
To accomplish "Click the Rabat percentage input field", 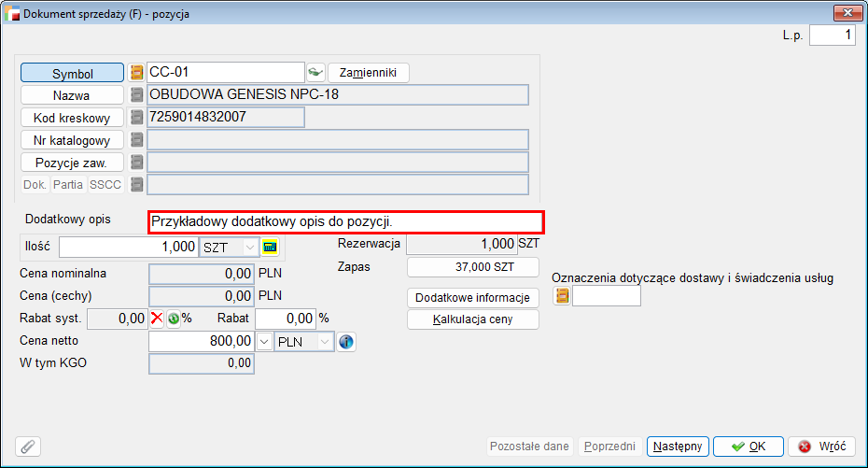I will coord(285,318).
